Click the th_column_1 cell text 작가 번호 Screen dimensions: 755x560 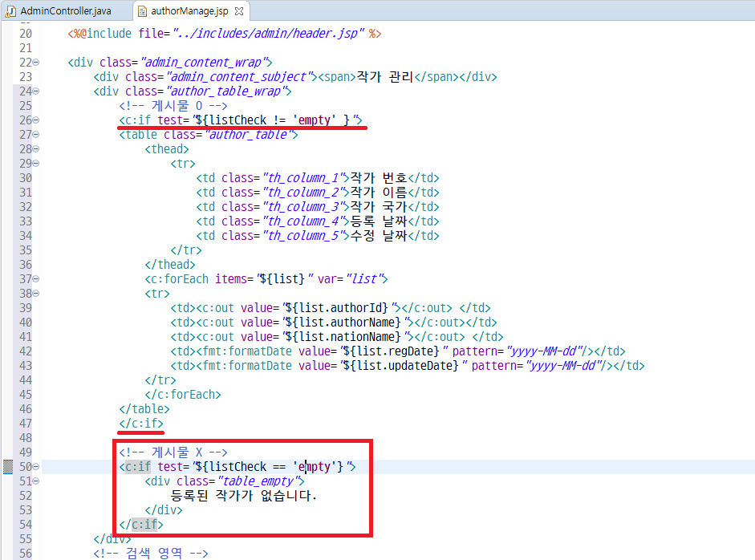pos(379,177)
